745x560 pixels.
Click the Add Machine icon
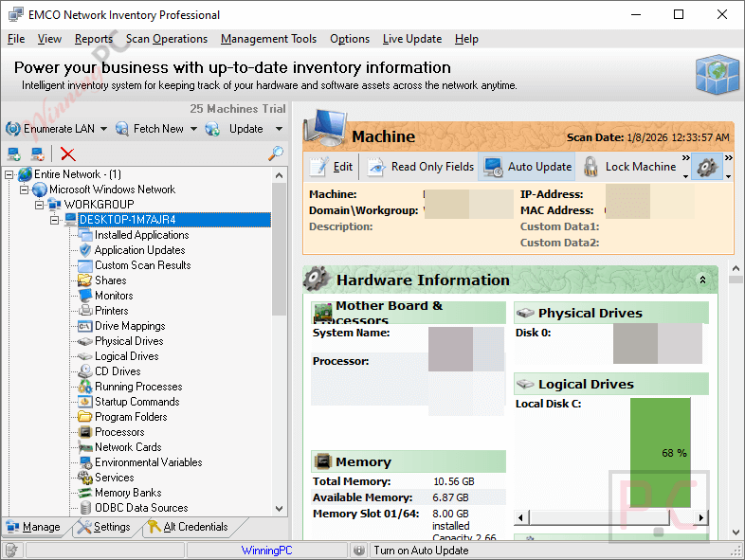click(14, 154)
